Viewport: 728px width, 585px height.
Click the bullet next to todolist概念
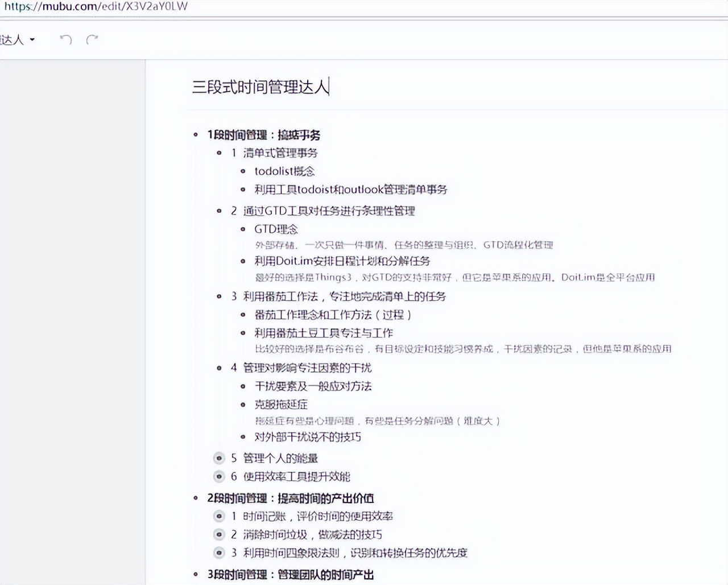click(243, 171)
